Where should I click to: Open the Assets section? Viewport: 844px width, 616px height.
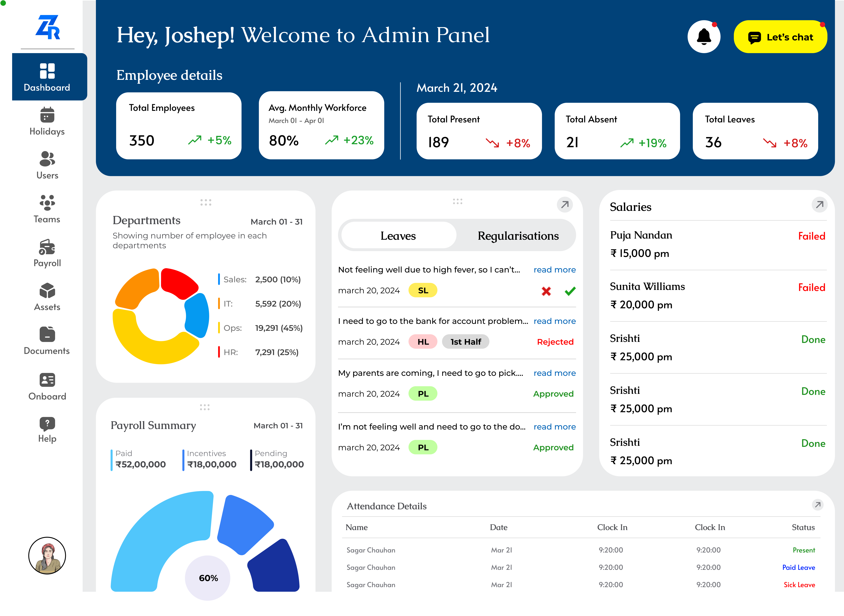(47, 291)
